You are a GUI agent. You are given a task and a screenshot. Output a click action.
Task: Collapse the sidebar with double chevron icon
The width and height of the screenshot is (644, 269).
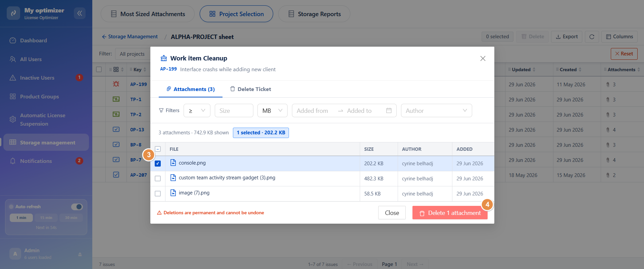[80, 13]
